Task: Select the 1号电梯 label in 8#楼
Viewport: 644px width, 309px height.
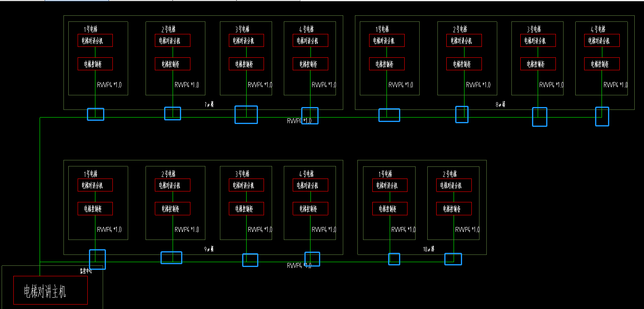Action: coord(382,29)
